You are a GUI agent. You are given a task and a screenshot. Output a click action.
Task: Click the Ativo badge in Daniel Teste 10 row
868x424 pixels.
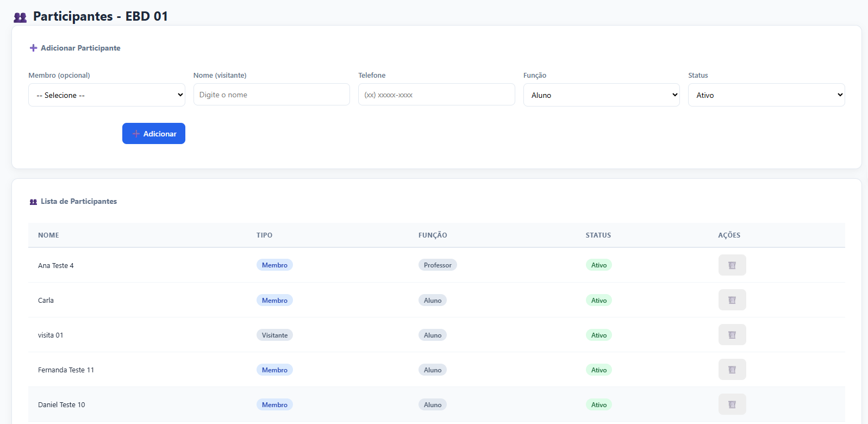(x=599, y=405)
